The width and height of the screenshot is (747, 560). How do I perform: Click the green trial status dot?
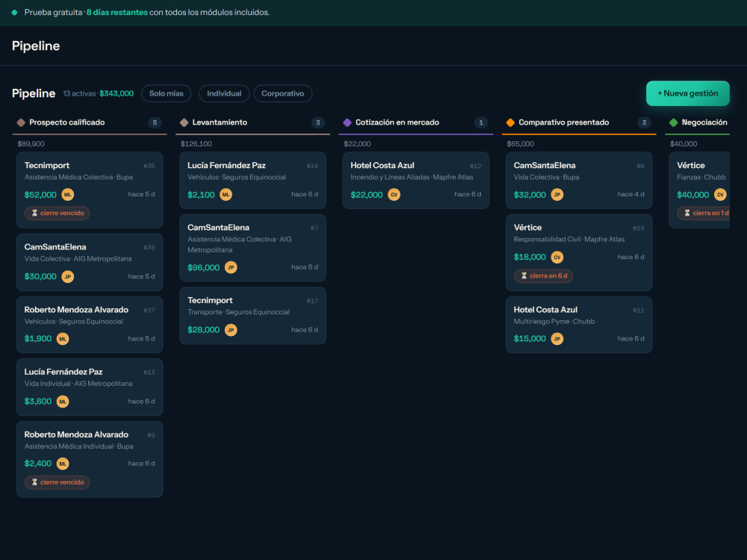point(14,13)
